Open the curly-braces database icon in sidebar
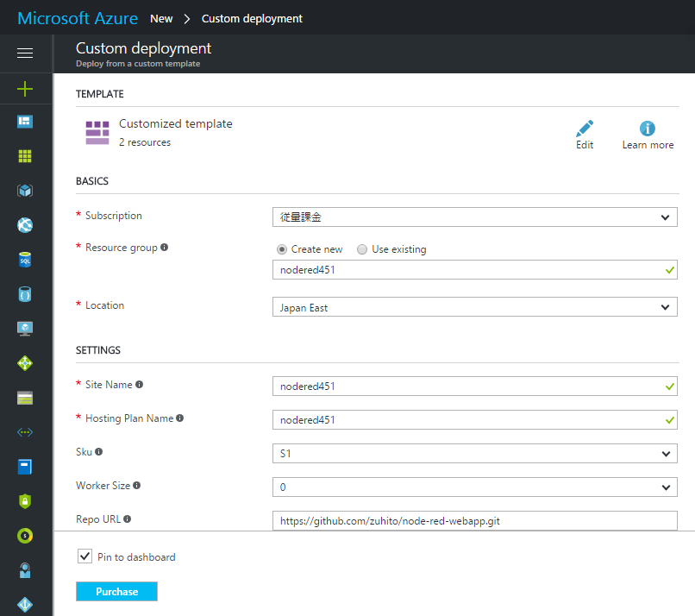 pyautogui.click(x=25, y=294)
